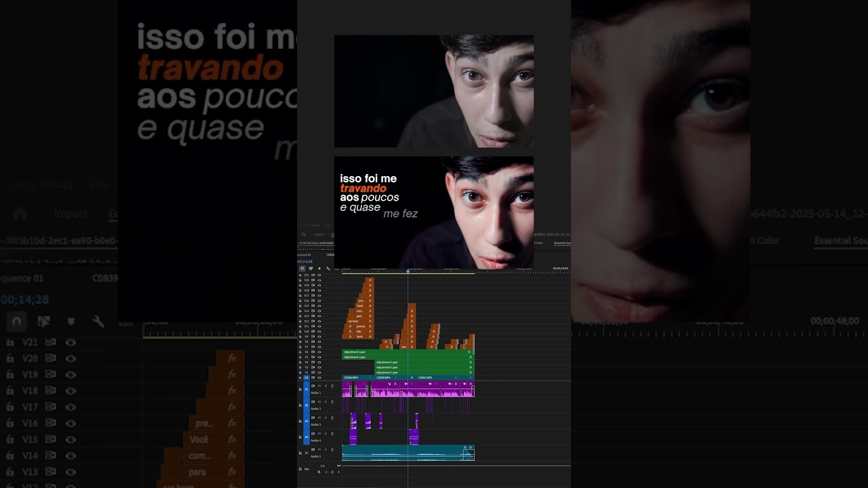Open the Import tab

click(x=319, y=235)
